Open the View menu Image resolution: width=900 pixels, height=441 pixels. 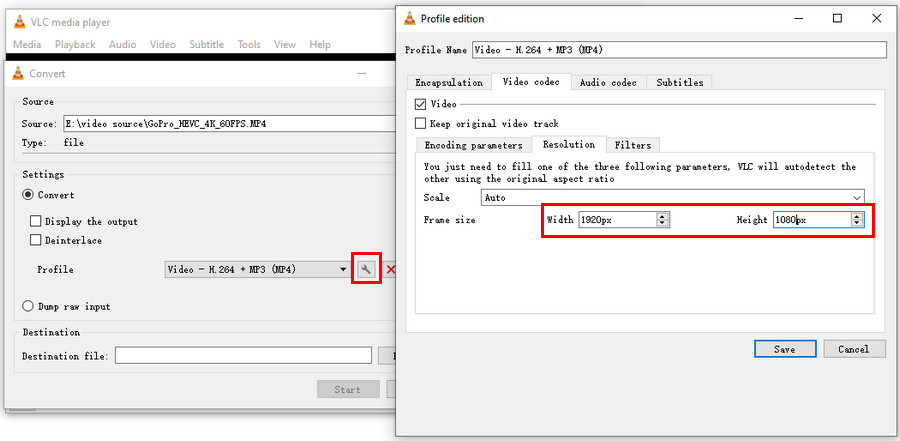tap(285, 44)
